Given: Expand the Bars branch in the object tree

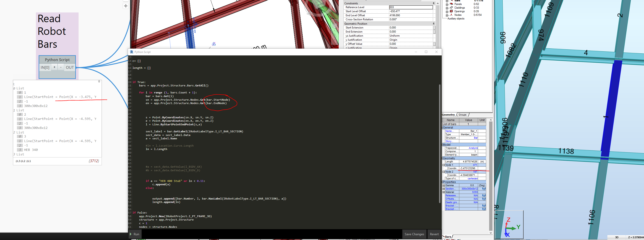Looking at the screenshot, I should pos(447,1).
